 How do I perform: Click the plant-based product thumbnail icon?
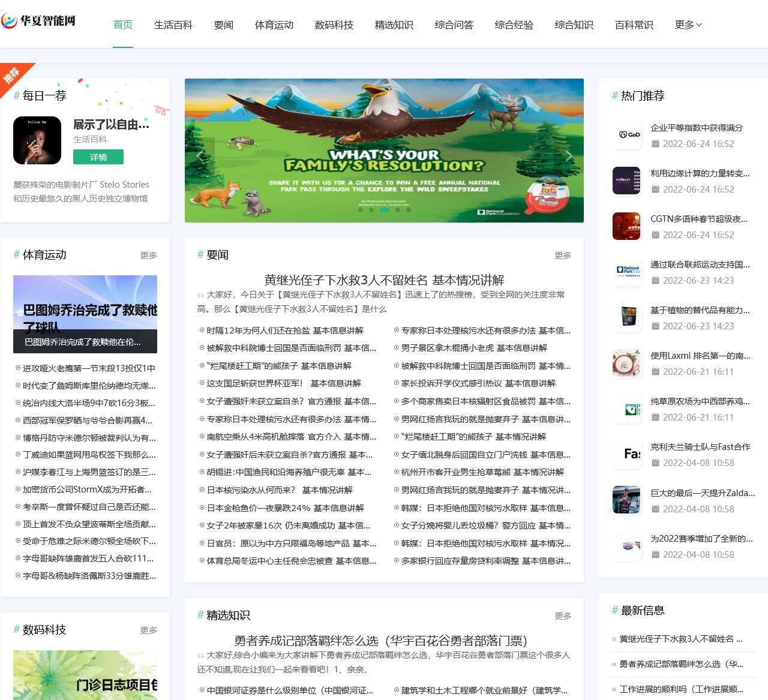[626, 317]
